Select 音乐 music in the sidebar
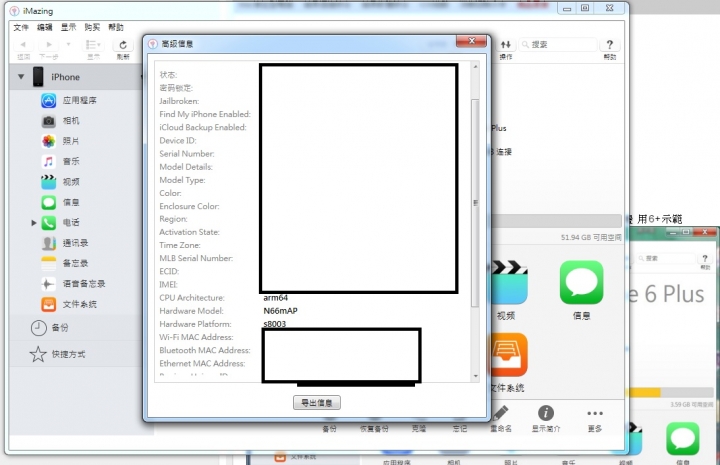 [61, 161]
